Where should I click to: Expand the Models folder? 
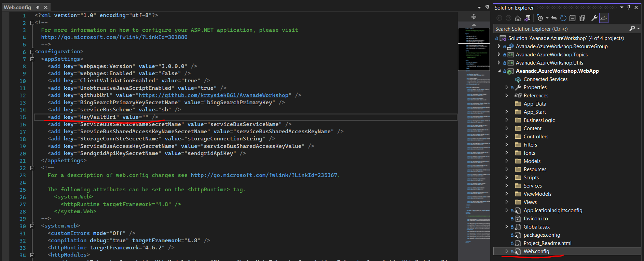tap(507, 161)
